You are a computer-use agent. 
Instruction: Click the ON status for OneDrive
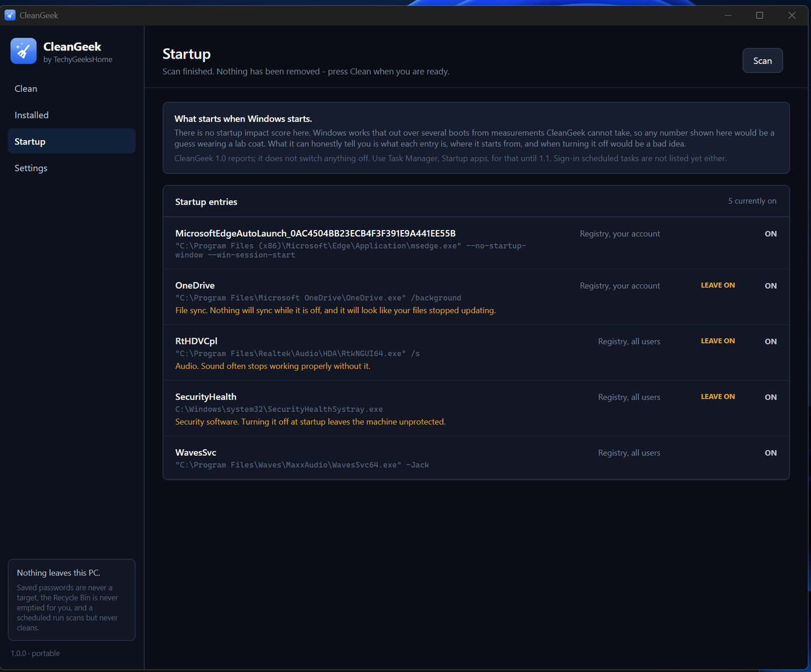coord(770,286)
